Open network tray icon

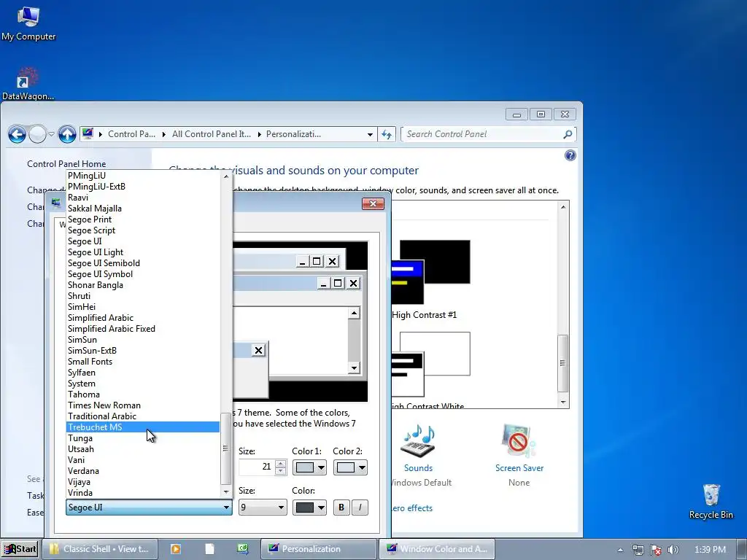(x=638, y=550)
